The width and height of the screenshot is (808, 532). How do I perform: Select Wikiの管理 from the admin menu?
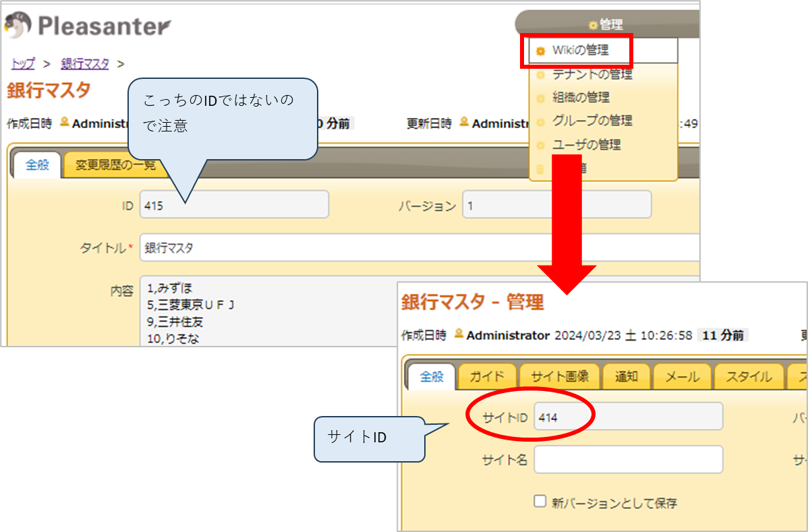coord(580,51)
